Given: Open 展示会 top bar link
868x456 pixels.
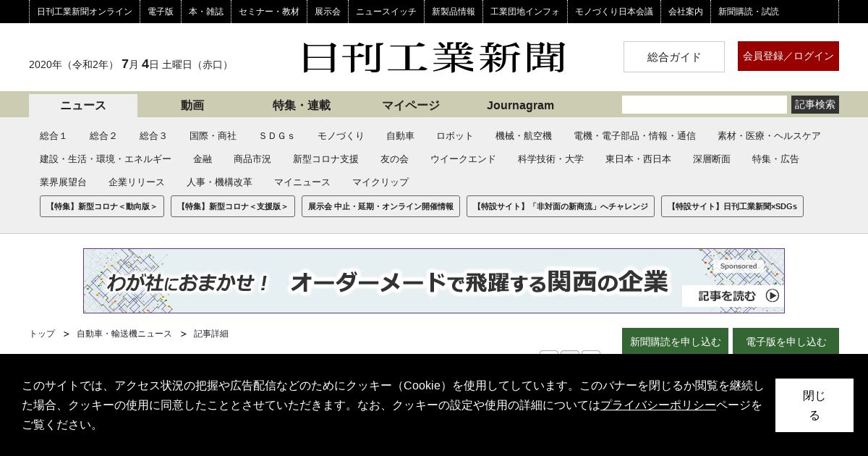Looking at the screenshot, I should pyautogui.click(x=328, y=12).
